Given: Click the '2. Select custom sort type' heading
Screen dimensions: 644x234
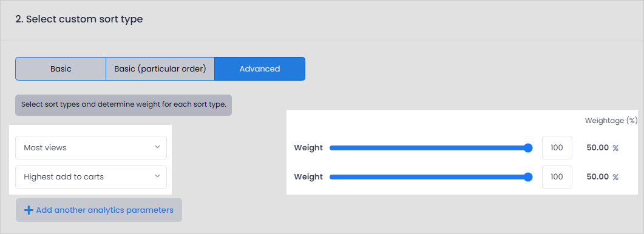Looking at the screenshot, I should (80, 19).
